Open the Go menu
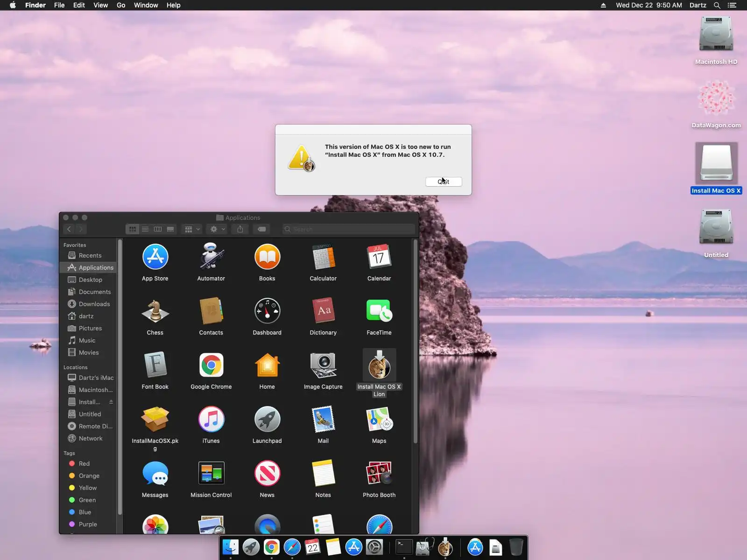The image size is (747, 560). pos(121,5)
